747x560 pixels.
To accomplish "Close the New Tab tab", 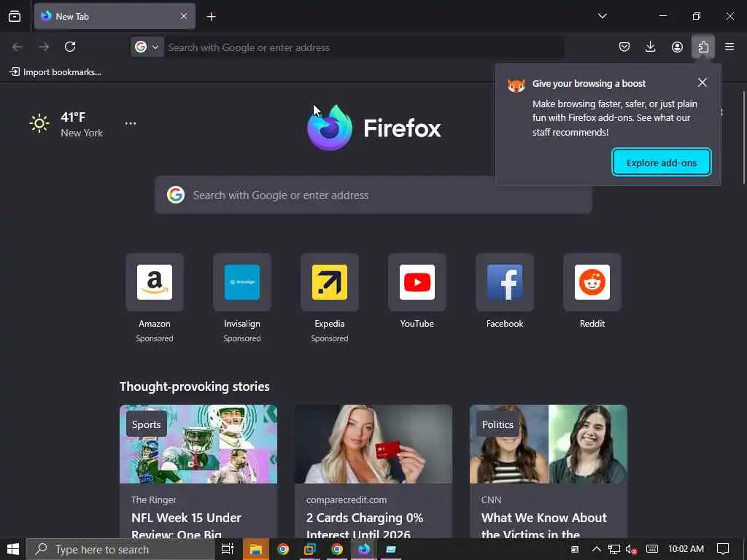I will pyautogui.click(x=184, y=16).
